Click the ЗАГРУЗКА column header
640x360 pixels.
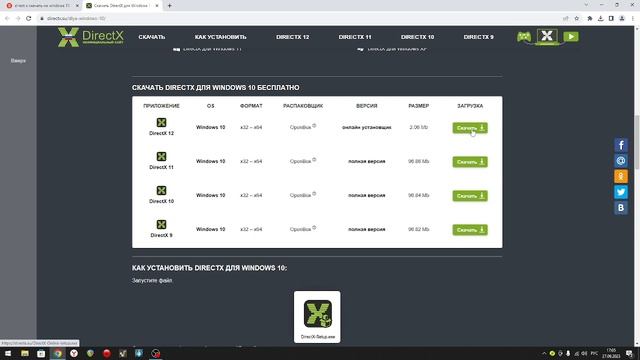pyautogui.click(x=470, y=106)
